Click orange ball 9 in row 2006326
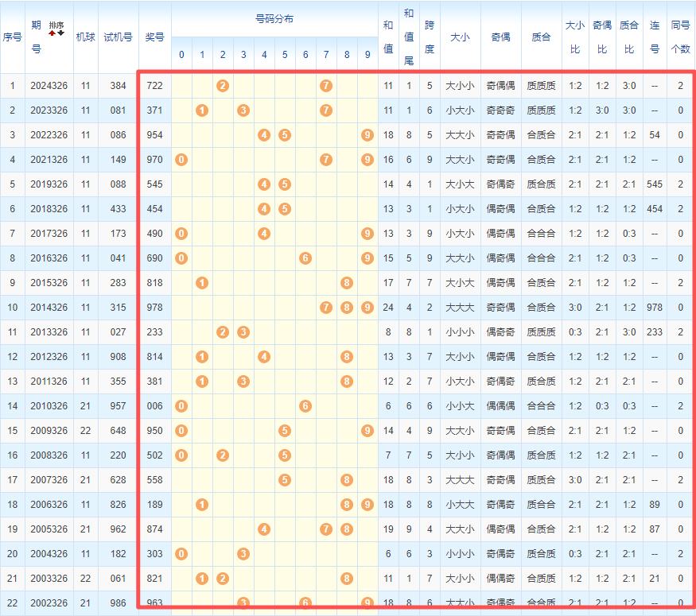The height and width of the screenshot is (616, 696). click(367, 505)
